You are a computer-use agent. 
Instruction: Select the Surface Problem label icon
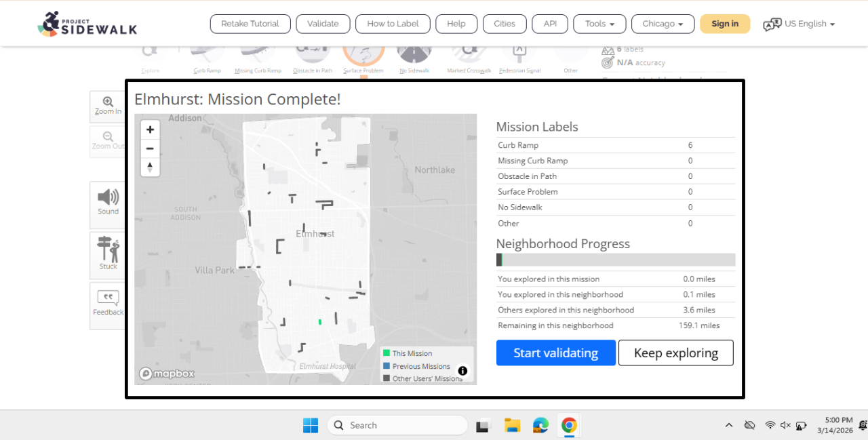point(363,60)
